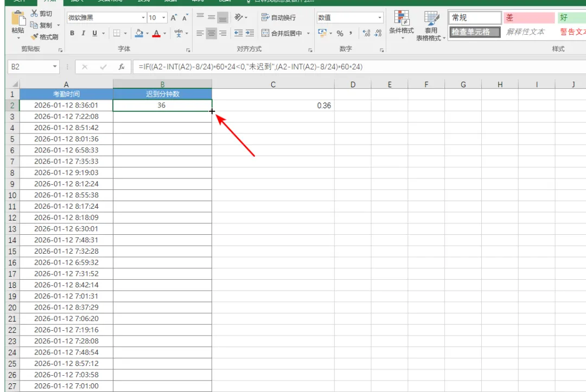This screenshot has height=392, width=586.
Task: Select Align Right icon
Action: [223, 33]
